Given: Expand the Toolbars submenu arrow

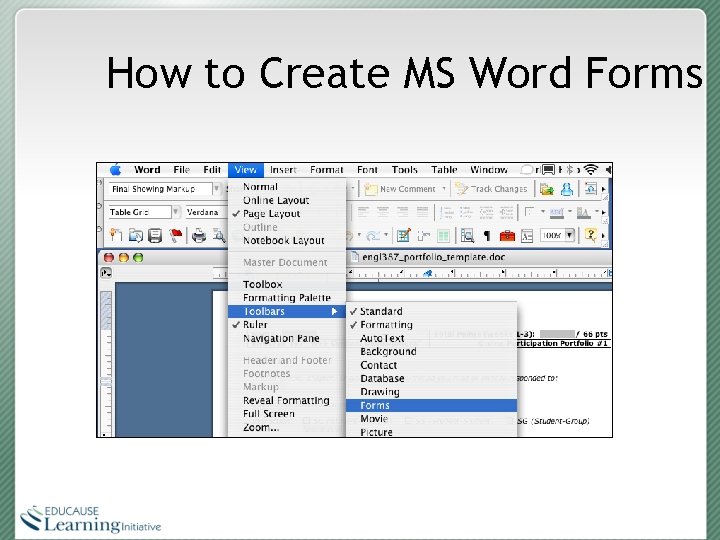Looking at the screenshot, I should point(334,311).
